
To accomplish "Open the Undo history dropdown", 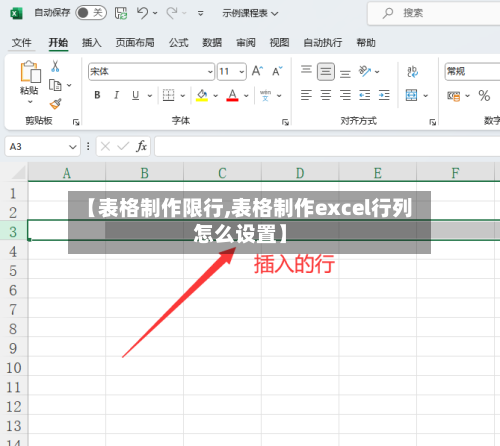I will [155, 13].
